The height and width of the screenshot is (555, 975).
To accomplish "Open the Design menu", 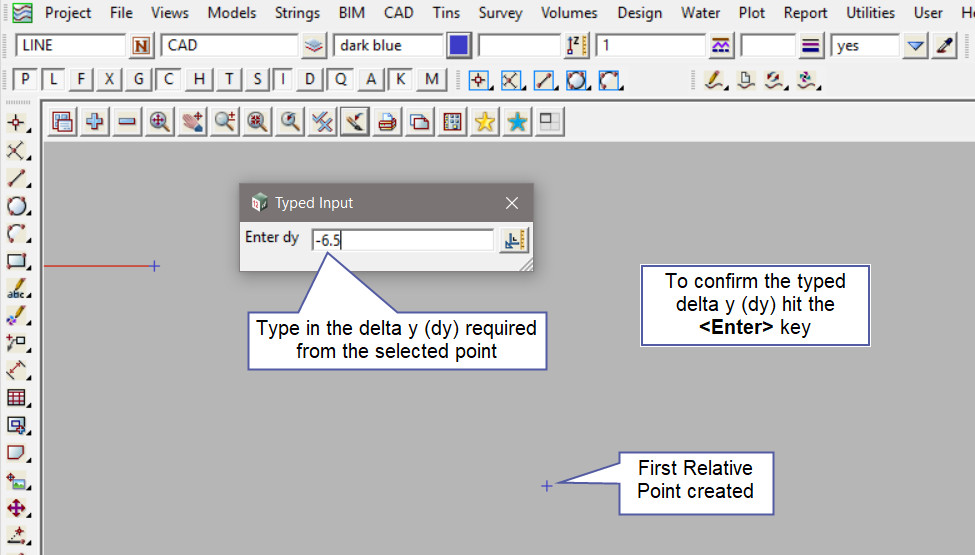I will pyautogui.click(x=639, y=13).
